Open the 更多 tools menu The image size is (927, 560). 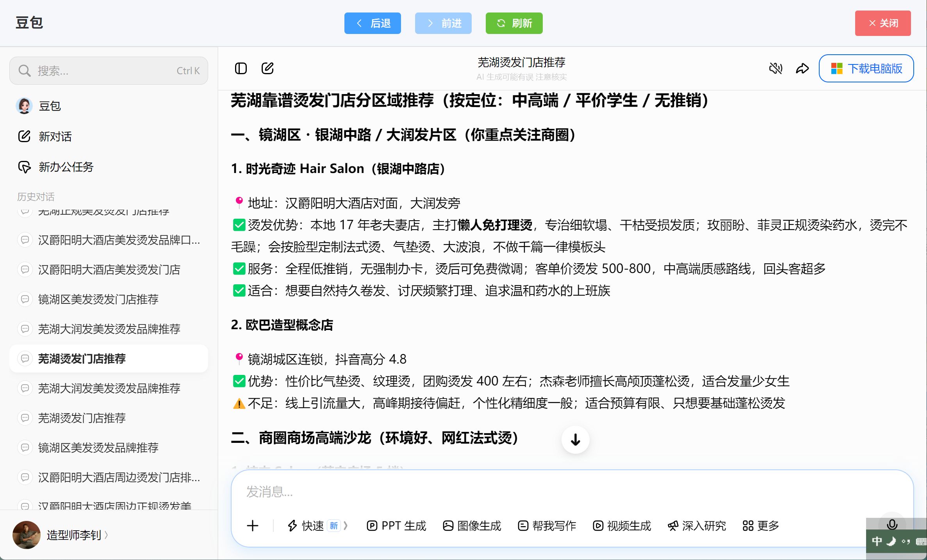(761, 526)
